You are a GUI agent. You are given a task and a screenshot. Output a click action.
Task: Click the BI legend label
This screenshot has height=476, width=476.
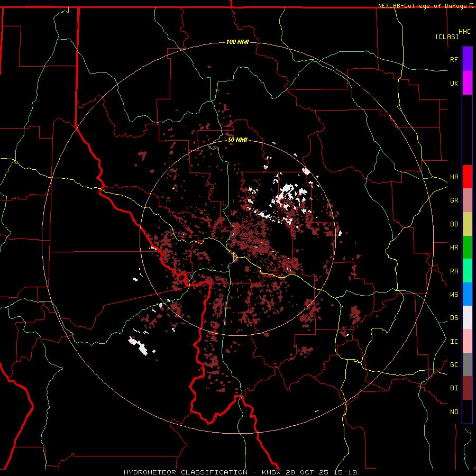(x=454, y=388)
